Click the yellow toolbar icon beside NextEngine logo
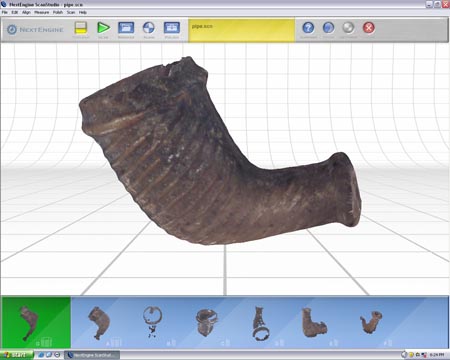 tap(81, 28)
